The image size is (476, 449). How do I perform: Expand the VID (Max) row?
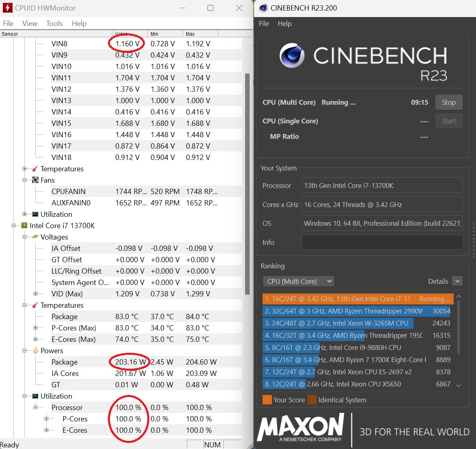(36, 294)
